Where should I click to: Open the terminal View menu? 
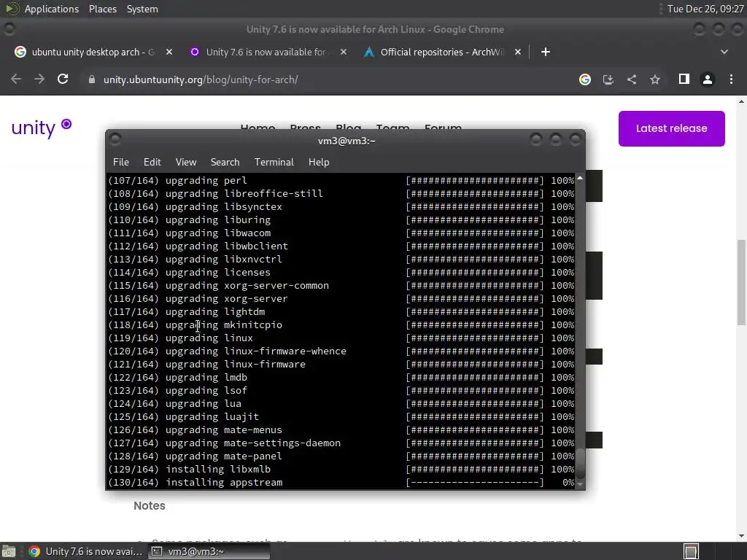[x=186, y=162]
